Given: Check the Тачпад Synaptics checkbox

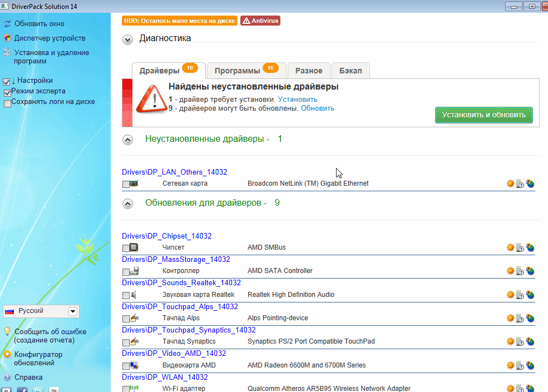Looking at the screenshot, I should [126, 343].
